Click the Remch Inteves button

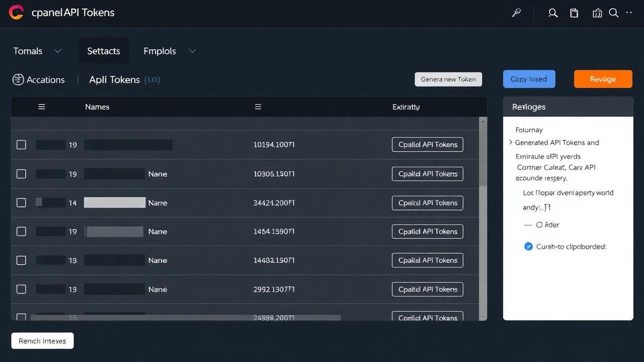click(x=42, y=341)
